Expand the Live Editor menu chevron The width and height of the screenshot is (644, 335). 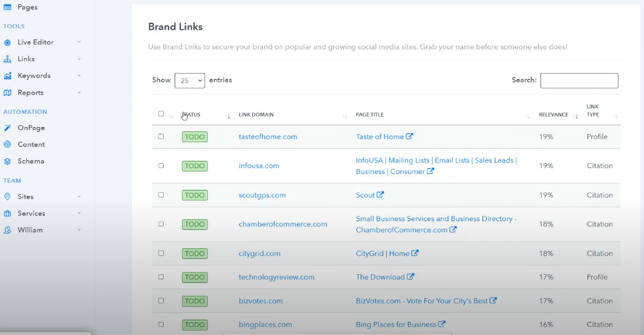click(79, 42)
